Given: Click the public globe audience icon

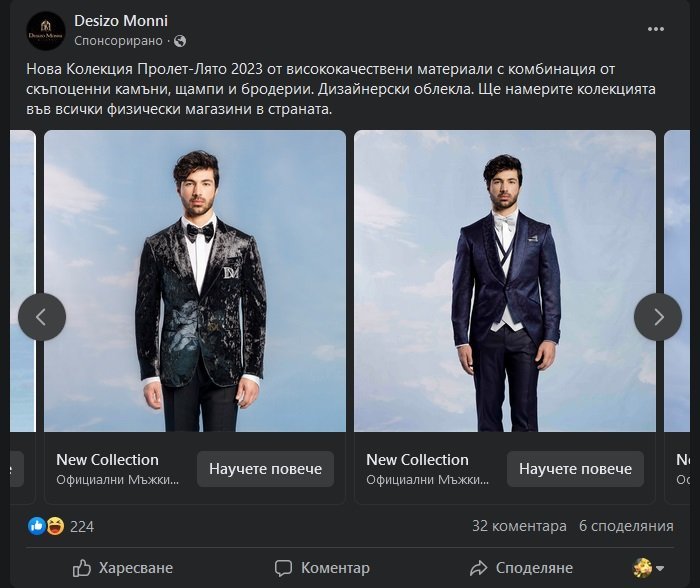Looking at the screenshot, I should [179, 41].
